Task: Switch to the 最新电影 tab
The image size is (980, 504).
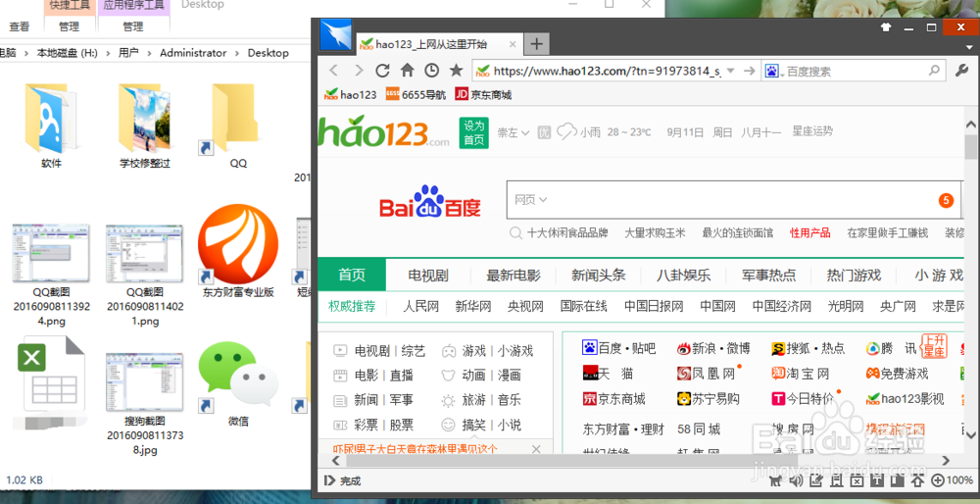Action: 514,276
